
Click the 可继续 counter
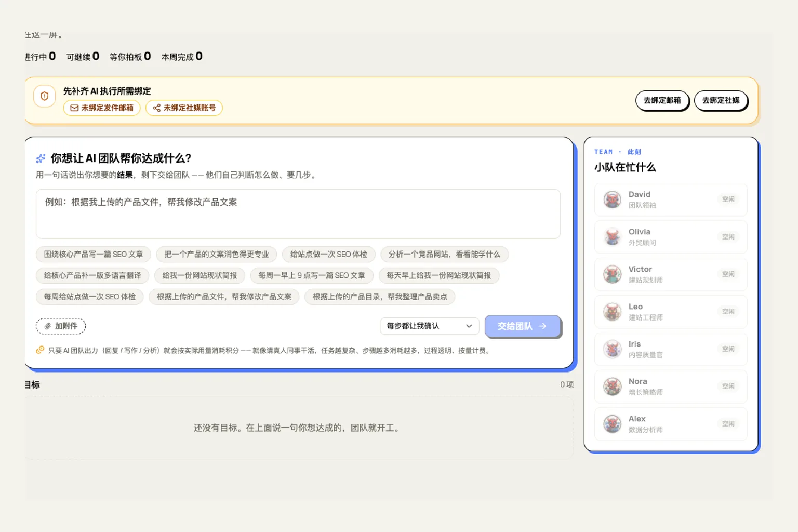83,57
